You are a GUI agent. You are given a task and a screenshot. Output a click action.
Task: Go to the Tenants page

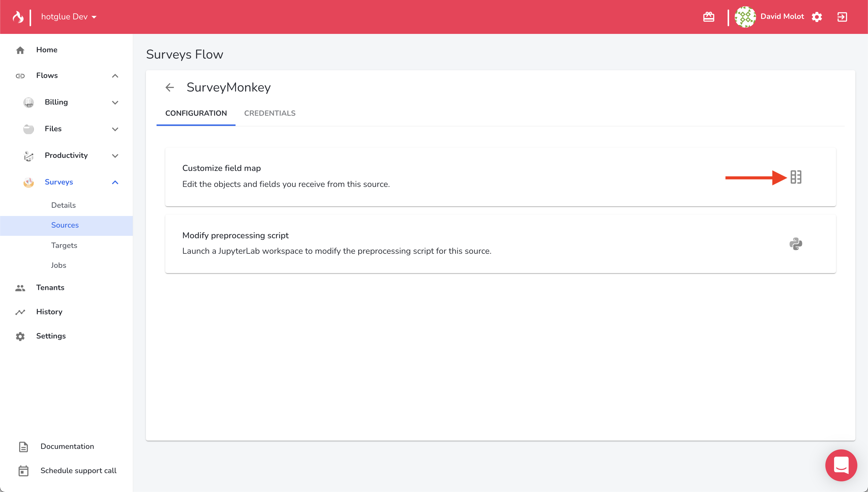click(x=50, y=288)
